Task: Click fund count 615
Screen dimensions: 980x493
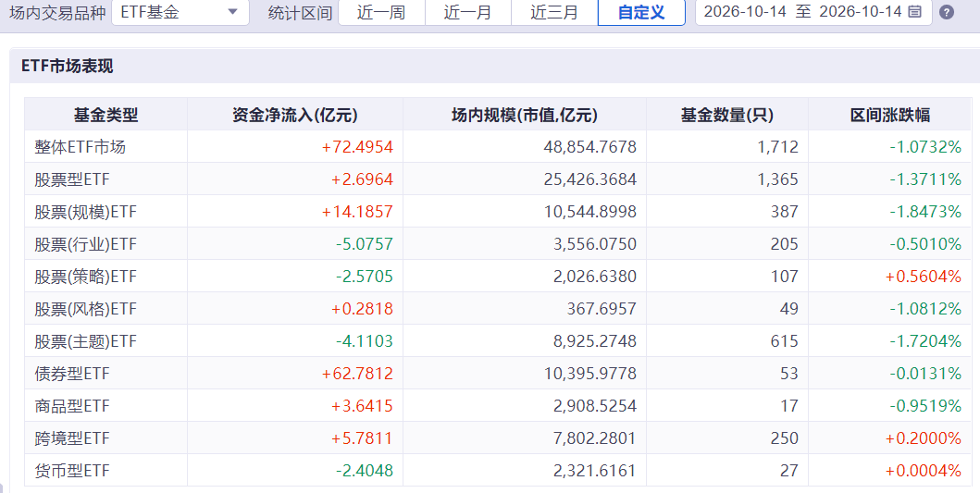Action: click(x=785, y=341)
